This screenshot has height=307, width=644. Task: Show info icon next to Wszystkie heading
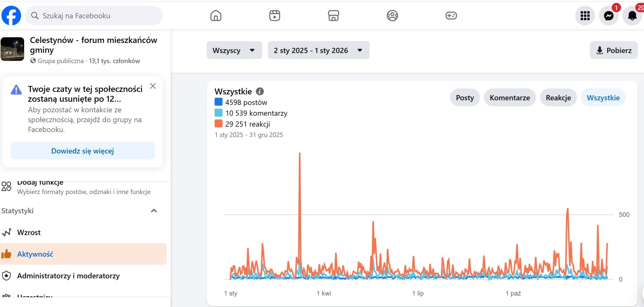coord(260,91)
